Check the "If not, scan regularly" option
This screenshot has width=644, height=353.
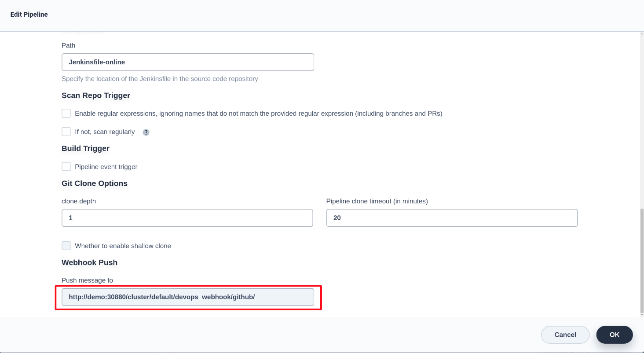pyautogui.click(x=66, y=132)
